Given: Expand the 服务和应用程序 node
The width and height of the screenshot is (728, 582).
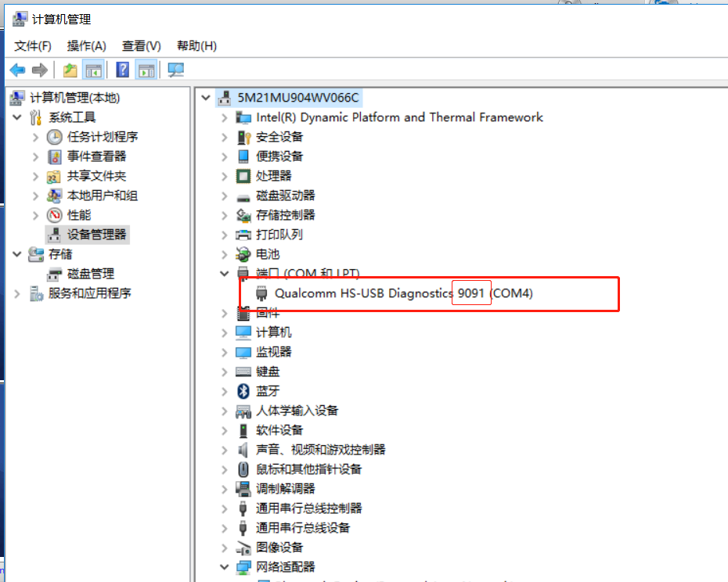Looking at the screenshot, I should point(17,294).
